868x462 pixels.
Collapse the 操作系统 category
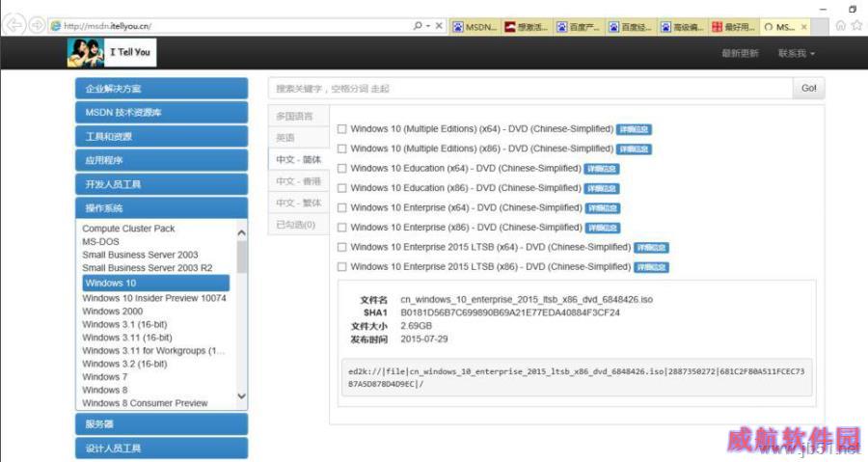(x=162, y=208)
